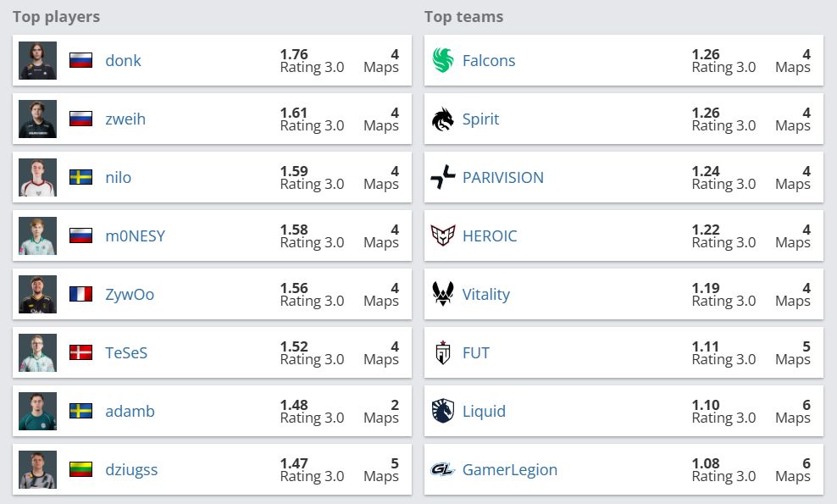This screenshot has height=504, width=837.
Task: Click the FUT team logo icon
Action: click(x=443, y=352)
